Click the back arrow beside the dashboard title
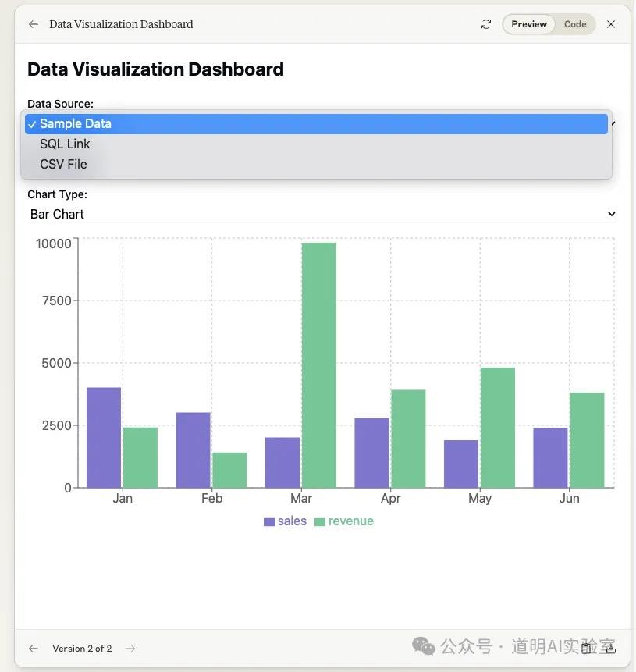636x672 pixels. [x=33, y=24]
